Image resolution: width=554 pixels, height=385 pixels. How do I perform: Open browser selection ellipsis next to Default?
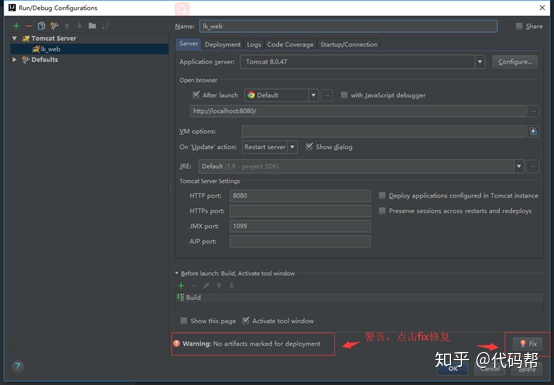coord(327,95)
